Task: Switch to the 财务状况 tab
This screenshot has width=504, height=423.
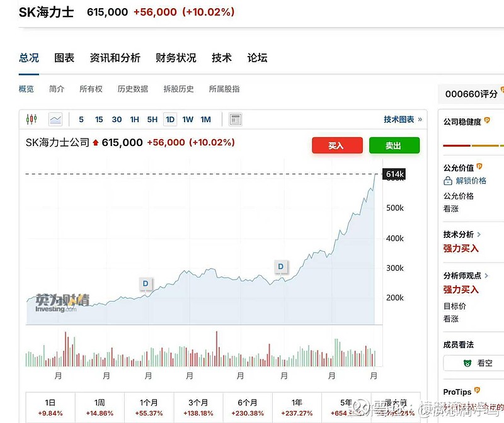Action: pos(176,58)
